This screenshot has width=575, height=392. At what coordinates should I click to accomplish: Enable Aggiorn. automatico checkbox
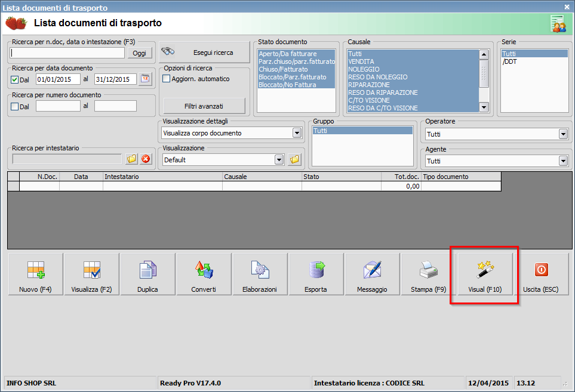pos(167,79)
